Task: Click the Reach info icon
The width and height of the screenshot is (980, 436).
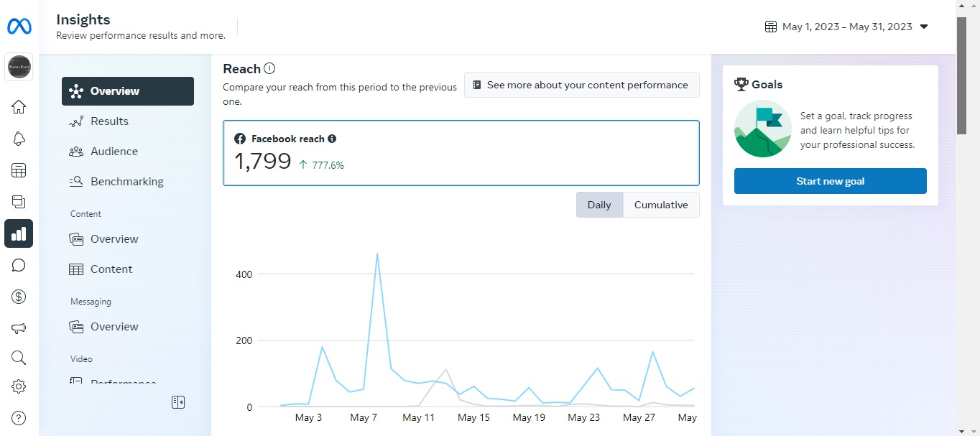Action: point(269,69)
